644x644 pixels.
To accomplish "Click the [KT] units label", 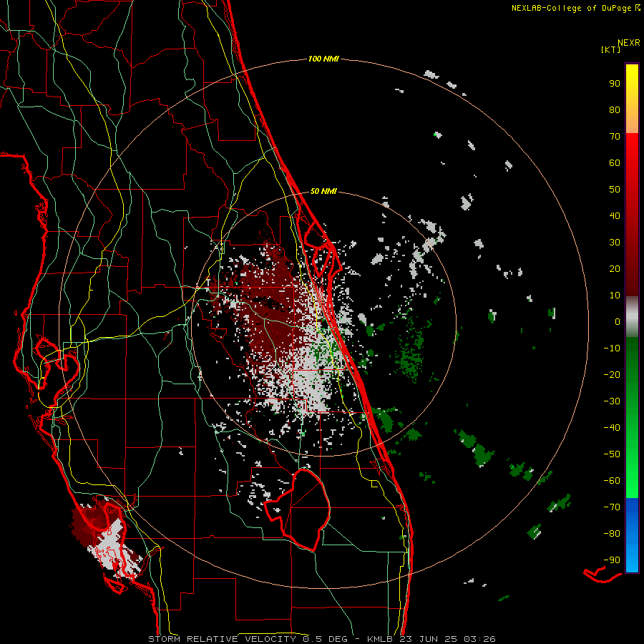I will (611, 49).
